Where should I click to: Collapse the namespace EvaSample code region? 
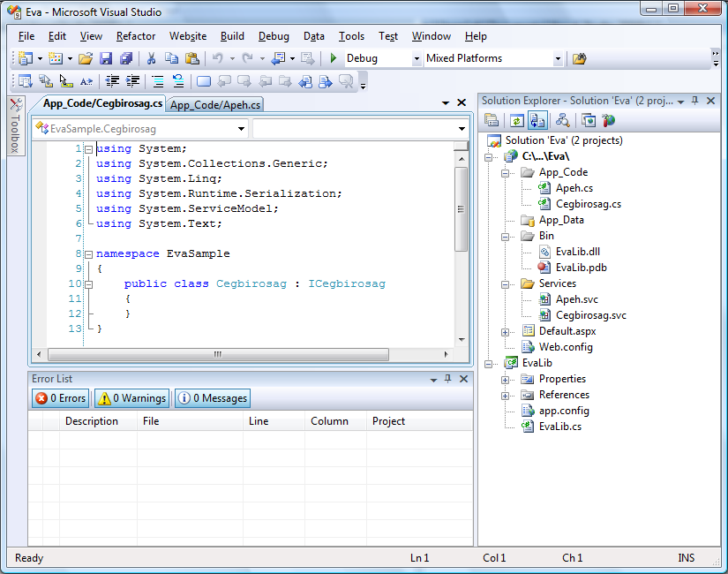click(x=88, y=254)
